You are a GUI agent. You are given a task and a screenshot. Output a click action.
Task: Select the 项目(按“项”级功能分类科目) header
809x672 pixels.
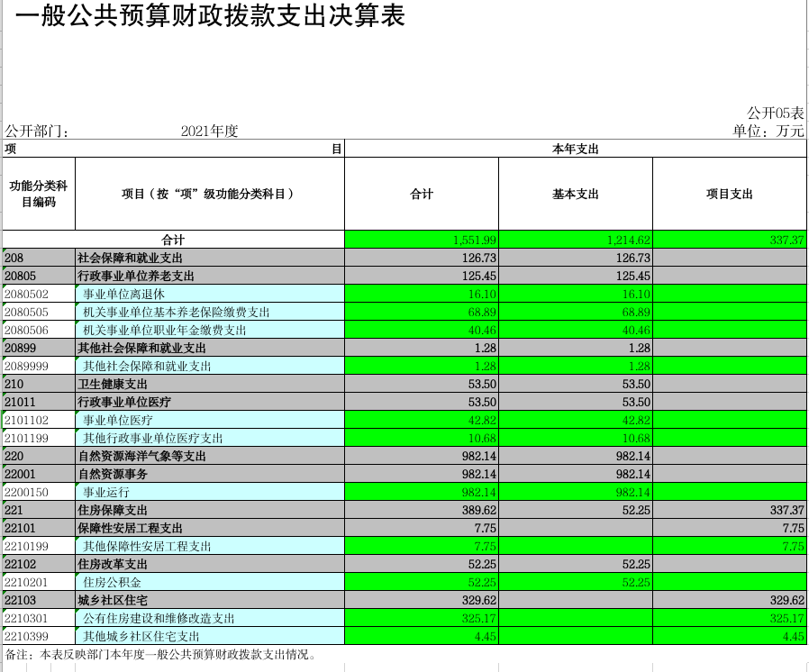pyautogui.click(x=210, y=194)
